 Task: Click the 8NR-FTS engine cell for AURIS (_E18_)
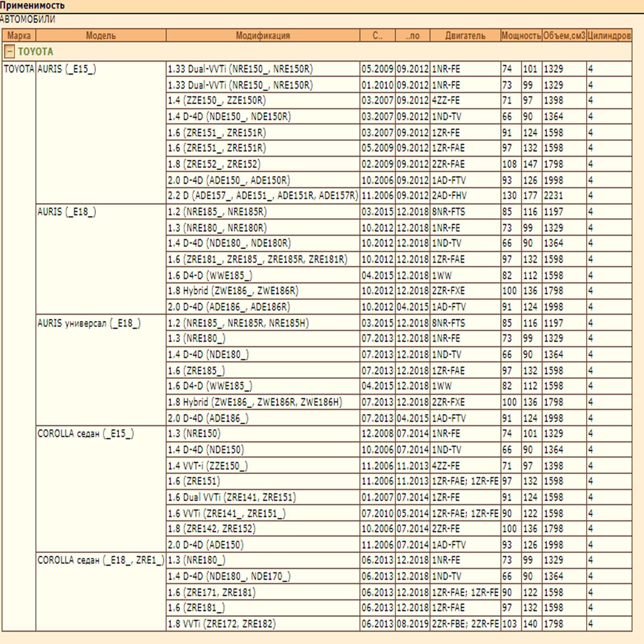coord(448,212)
